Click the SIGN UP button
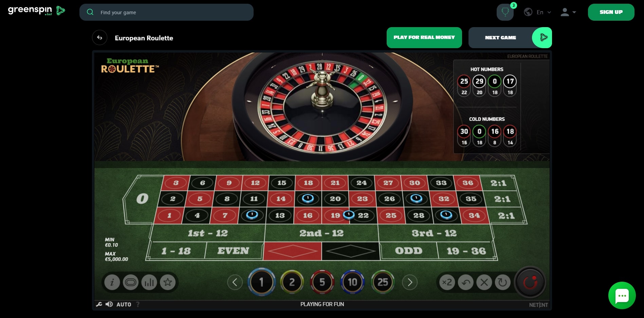The height and width of the screenshot is (318, 644). coord(611,12)
